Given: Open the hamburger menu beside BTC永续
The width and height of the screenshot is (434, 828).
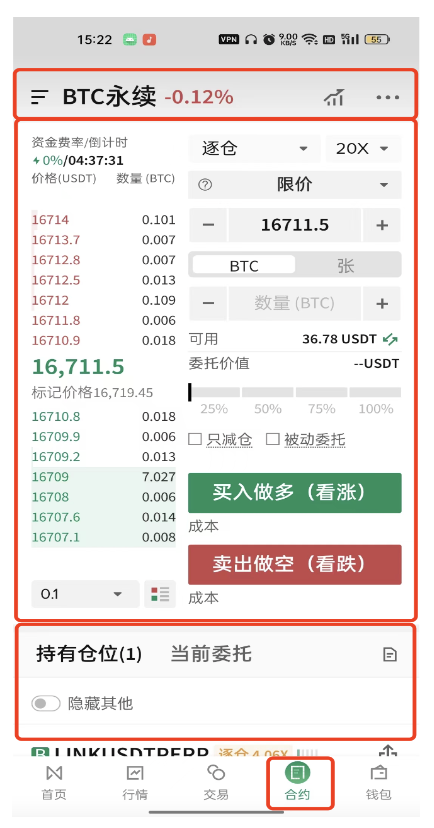Looking at the screenshot, I should 40,97.
